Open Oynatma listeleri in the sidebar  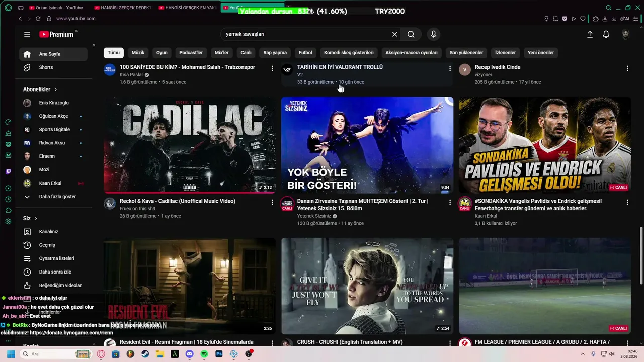pos(53,258)
